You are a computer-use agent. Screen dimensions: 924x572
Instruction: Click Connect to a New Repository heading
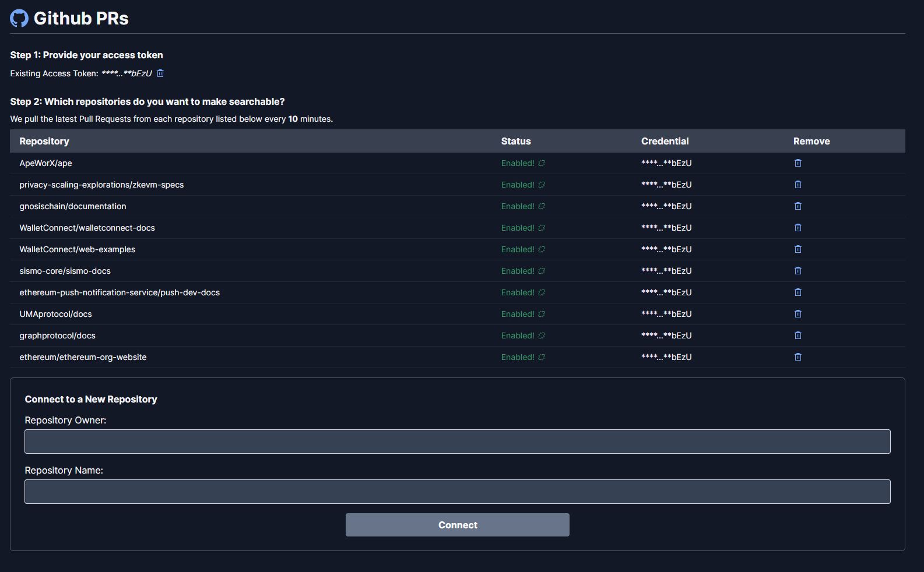coord(91,399)
